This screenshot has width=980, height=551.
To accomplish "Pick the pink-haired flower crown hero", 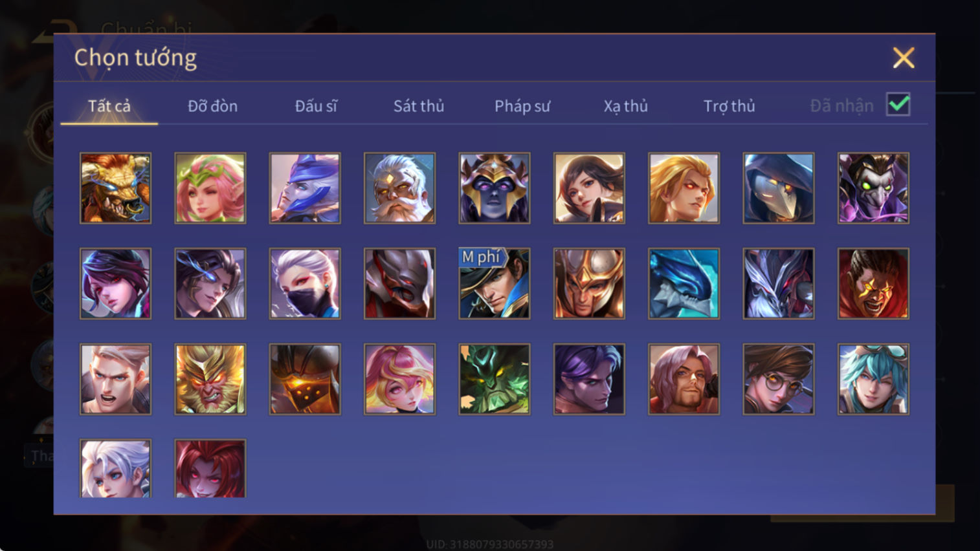I will [x=210, y=188].
